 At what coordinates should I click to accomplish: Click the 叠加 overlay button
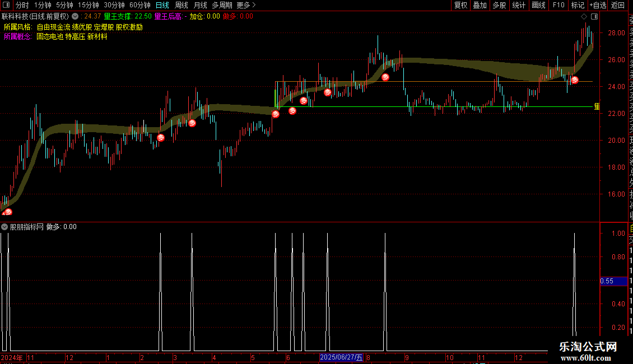point(480,5)
